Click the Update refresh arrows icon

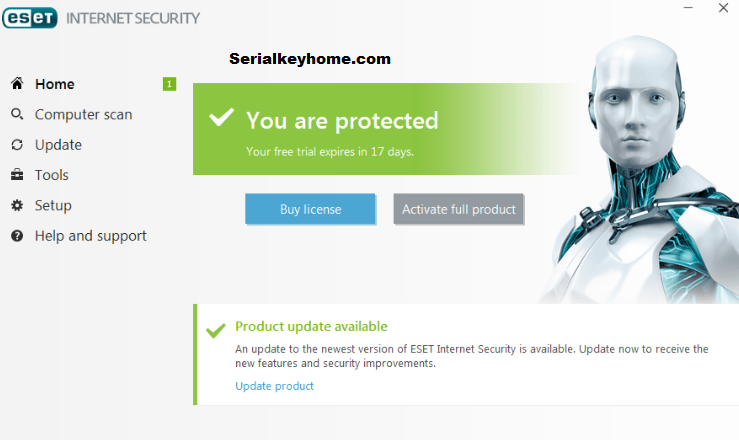(x=17, y=145)
